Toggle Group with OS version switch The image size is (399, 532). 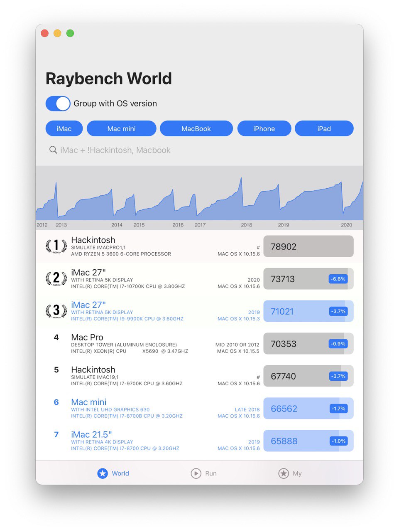pyautogui.click(x=58, y=103)
